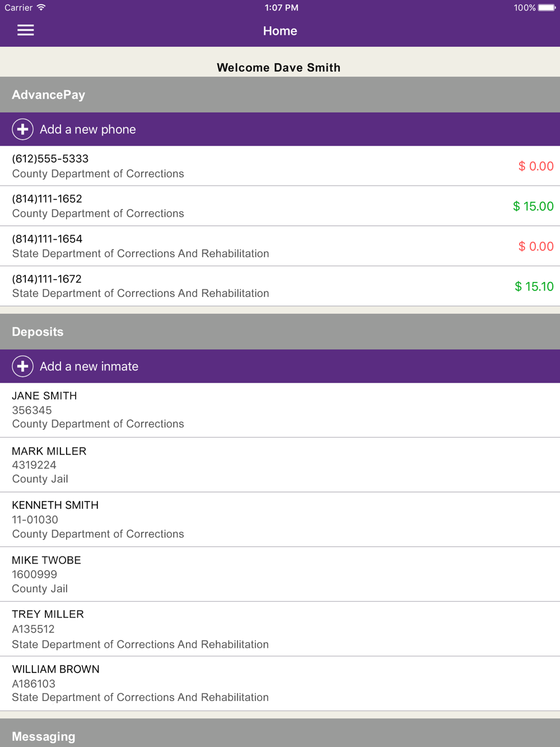
Task: Open inmate Mike Twobe's entry
Action: [x=46, y=560]
